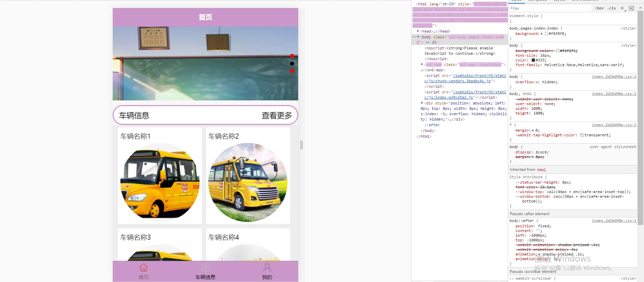
Task: Open the #f1f1f1 background-color swatch
Action: tap(558, 51)
